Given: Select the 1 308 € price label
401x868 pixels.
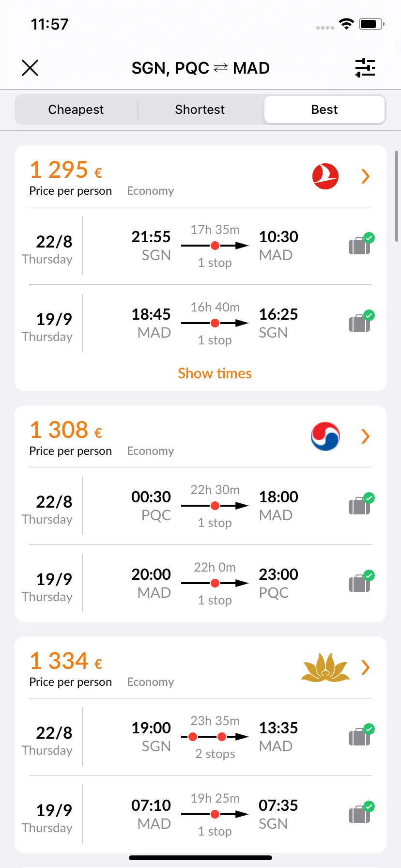Looking at the screenshot, I should tap(66, 430).
